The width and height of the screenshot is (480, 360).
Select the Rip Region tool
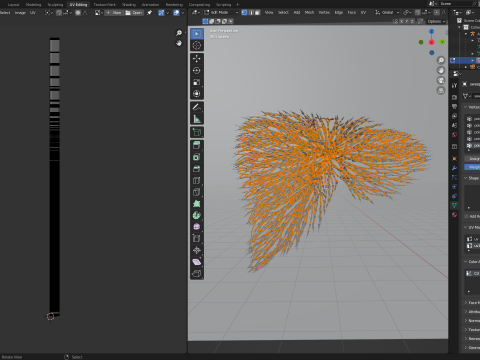pos(197,274)
